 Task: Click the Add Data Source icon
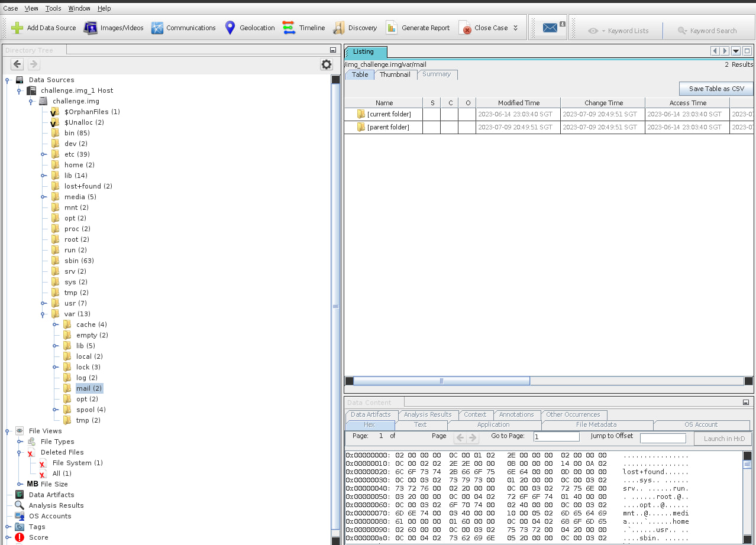coord(18,28)
